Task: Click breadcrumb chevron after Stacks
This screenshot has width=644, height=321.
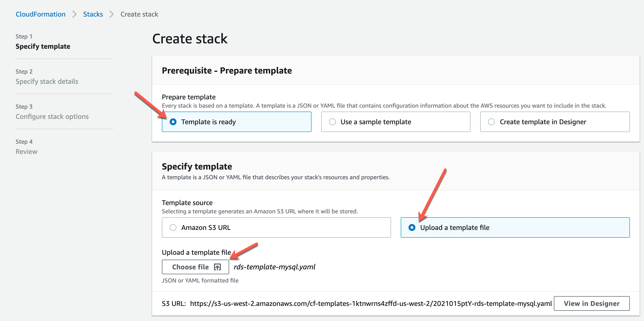Action: point(111,14)
